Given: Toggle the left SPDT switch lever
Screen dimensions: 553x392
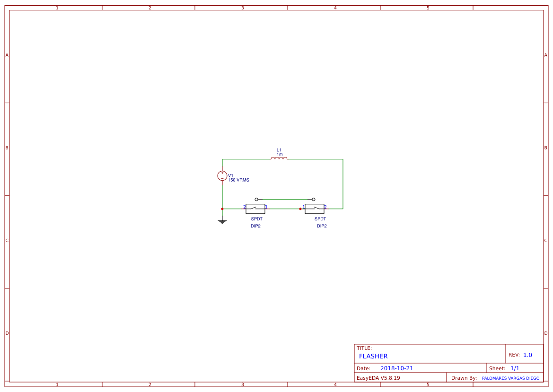Looking at the screenshot, I should [253, 208].
